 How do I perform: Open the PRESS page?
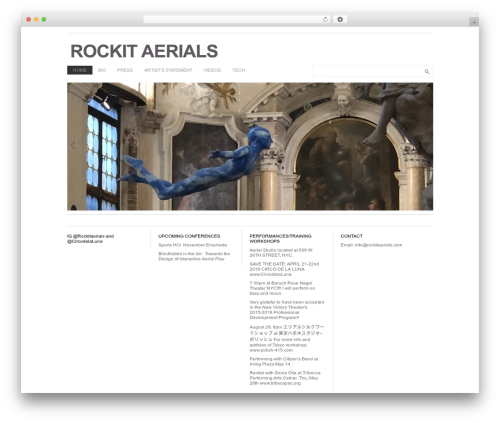pyautogui.click(x=125, y=70)
